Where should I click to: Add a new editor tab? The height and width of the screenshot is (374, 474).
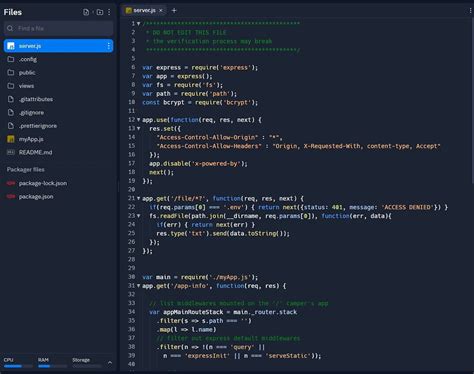click(174, 11)
